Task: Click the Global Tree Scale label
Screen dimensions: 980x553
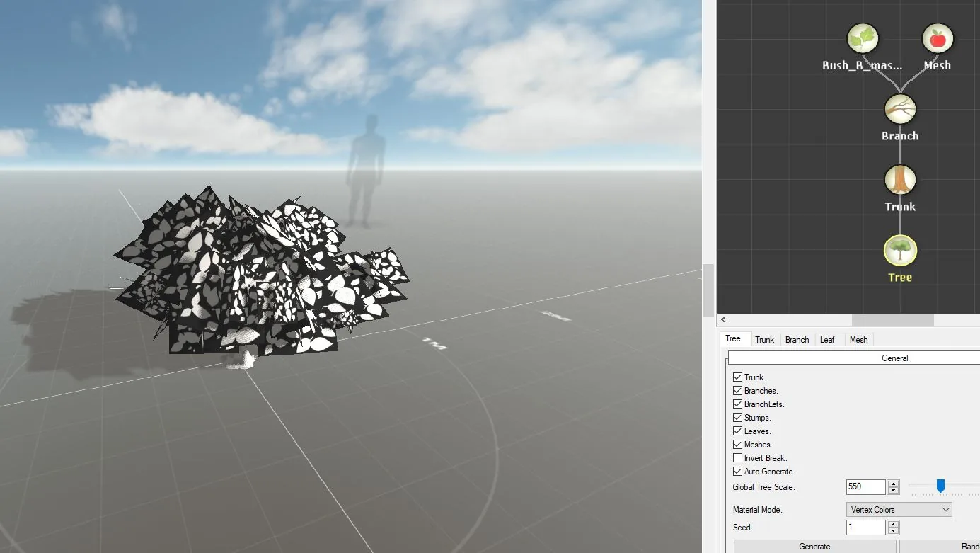Action: click(763, 487)
